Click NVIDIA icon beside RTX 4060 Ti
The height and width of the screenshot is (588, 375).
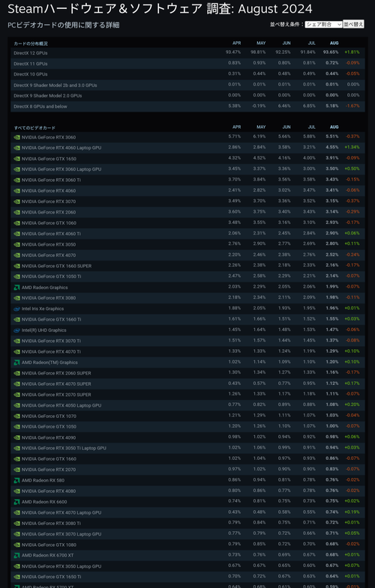17,234
